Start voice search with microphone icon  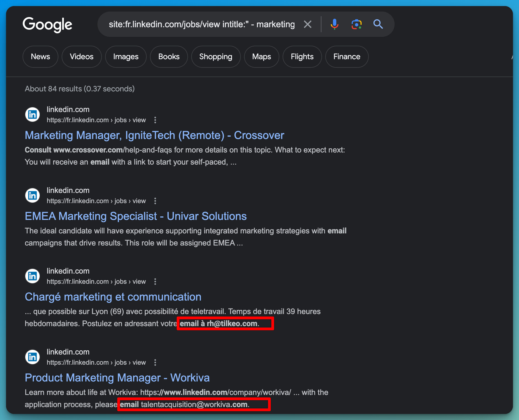click(x=334, y=24)
